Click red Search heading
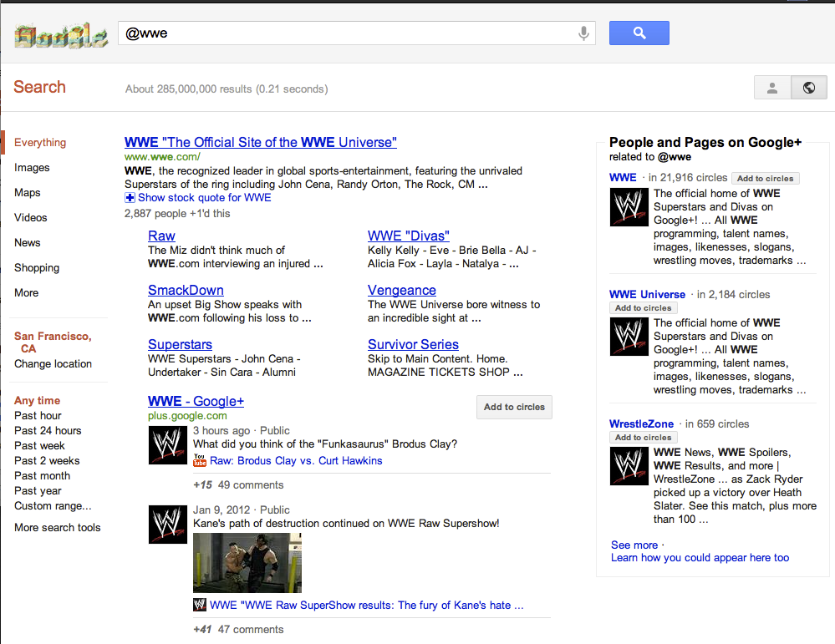Image resolution: width=835 pixels, height=644 pixels. [39, 87]
